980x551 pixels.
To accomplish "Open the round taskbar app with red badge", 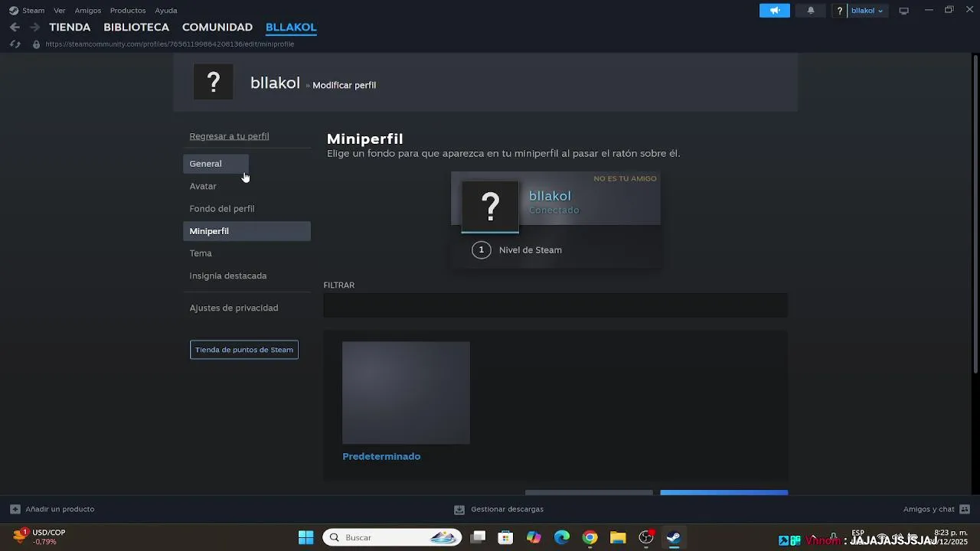I will [x=646, y=537].
